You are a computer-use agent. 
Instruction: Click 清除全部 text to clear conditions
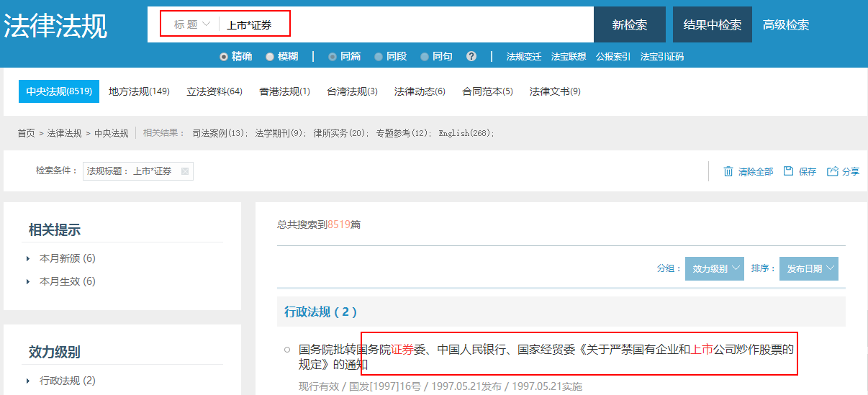point(756,171)
